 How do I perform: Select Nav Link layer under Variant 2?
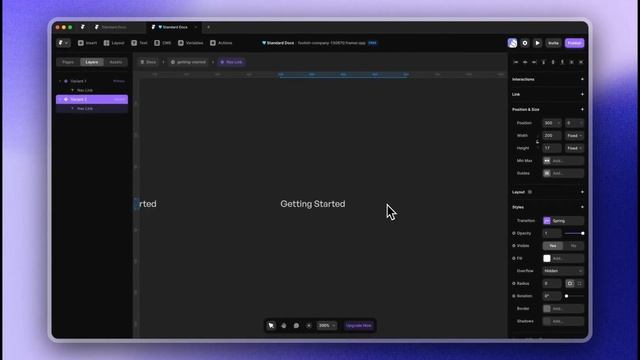92,109
